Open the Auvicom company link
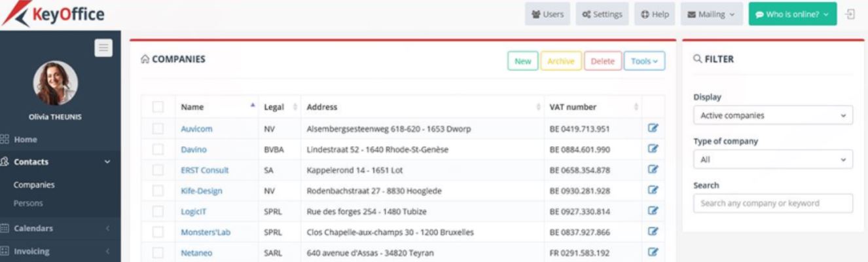This screenshot has height=262, width=868. 196,129
